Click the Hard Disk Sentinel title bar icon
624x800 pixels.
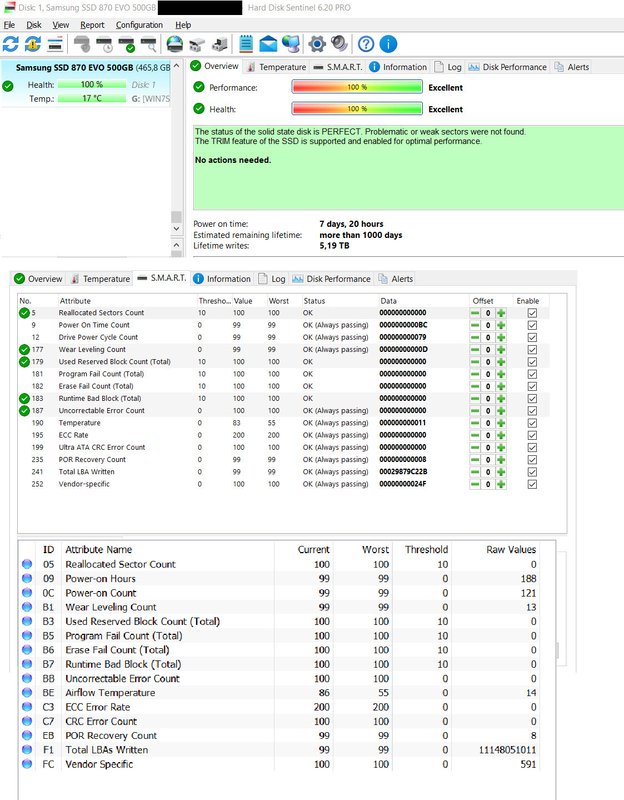(x=9, y=8)
